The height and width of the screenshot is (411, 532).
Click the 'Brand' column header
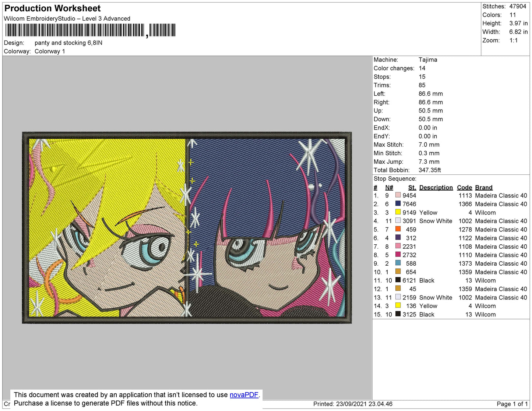(x=483, y=187)
